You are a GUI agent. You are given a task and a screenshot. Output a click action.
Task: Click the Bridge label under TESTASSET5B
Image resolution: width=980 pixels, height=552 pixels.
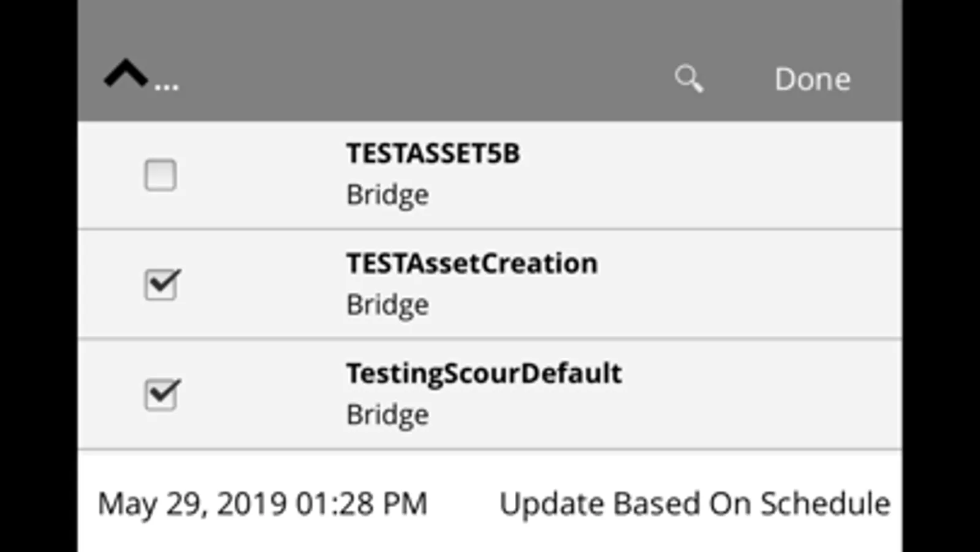pyautogui.click(x=387, y=195)
